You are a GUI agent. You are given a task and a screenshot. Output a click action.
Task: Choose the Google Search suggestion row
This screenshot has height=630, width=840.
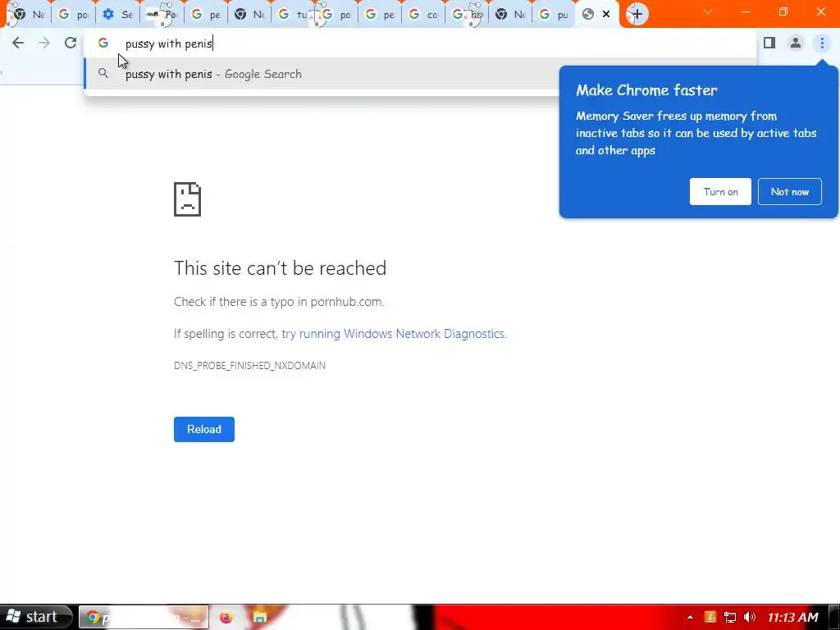(x=322, y=73)
